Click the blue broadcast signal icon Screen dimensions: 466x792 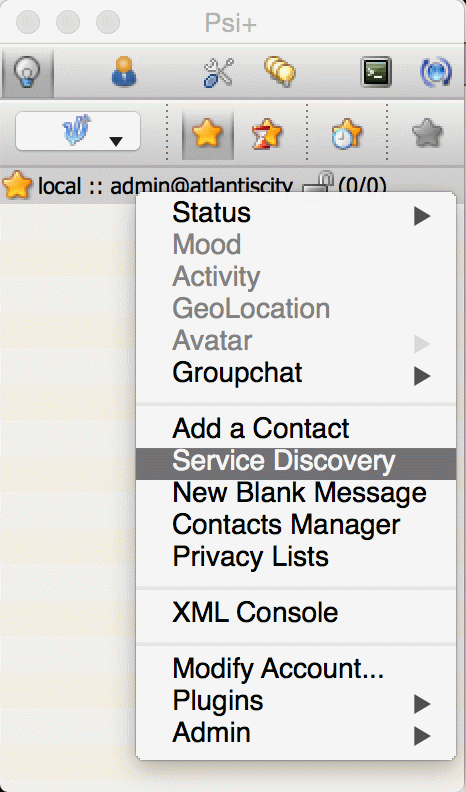click(x=436, y=72)
